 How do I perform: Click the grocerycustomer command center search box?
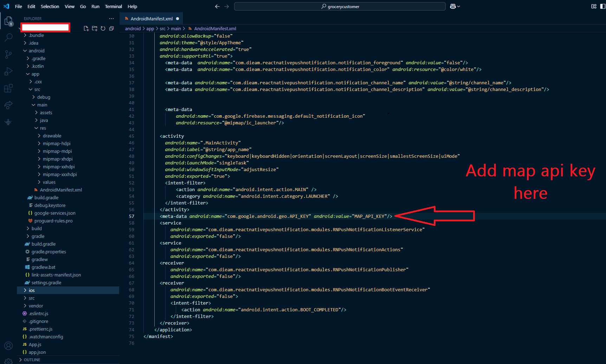pos(340,6)
